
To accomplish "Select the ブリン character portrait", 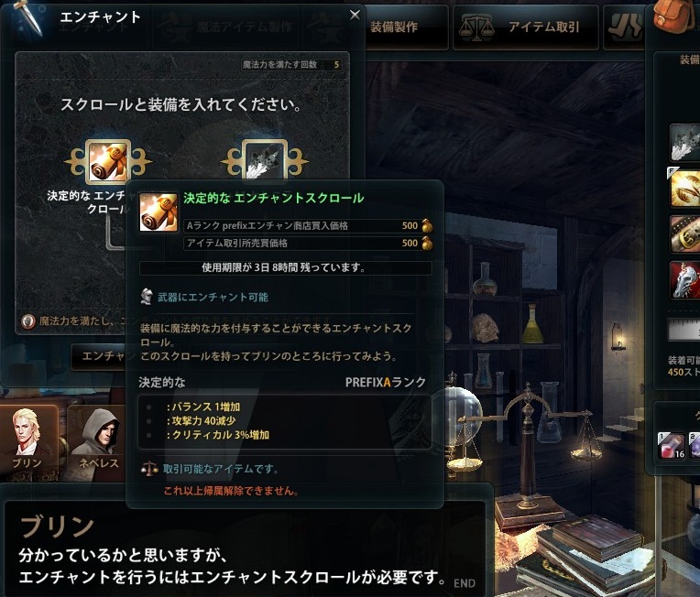I will (x=28, y=440).
